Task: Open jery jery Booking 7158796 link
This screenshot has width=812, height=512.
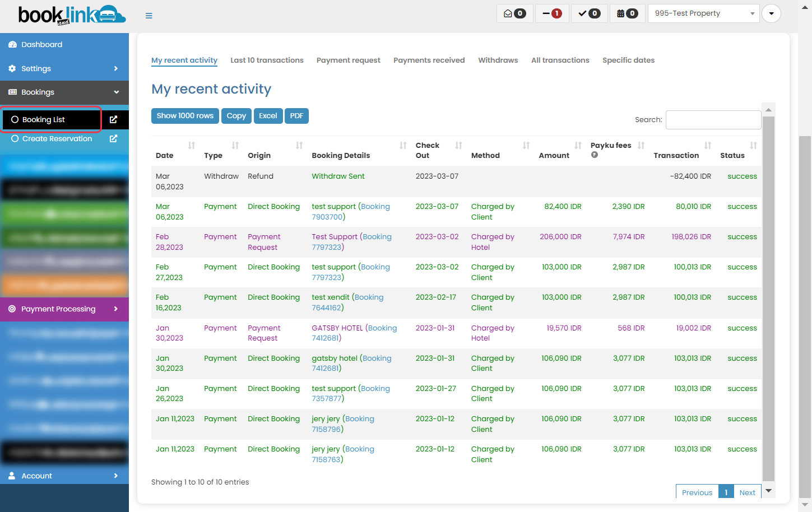Action: [x=342, y=424]
